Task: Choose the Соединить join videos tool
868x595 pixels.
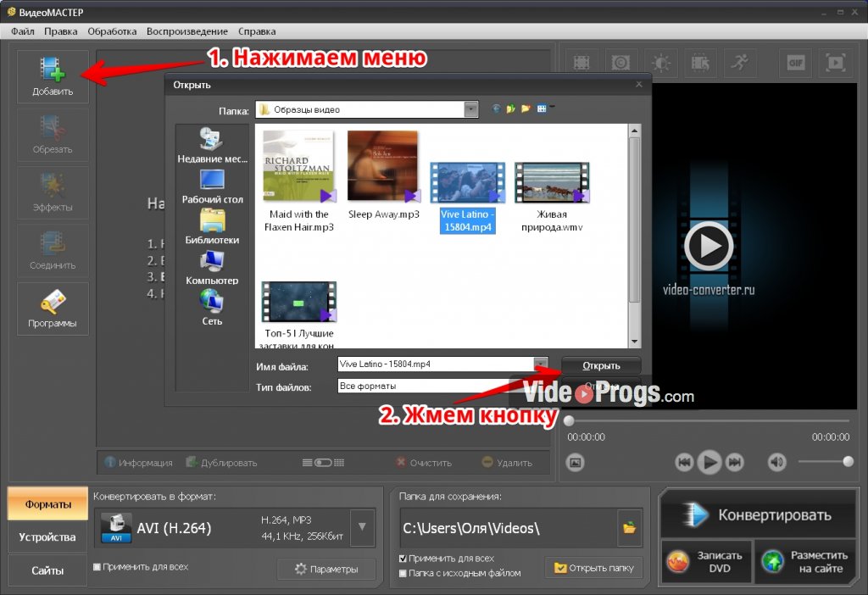Action: [x=53, y=251]
